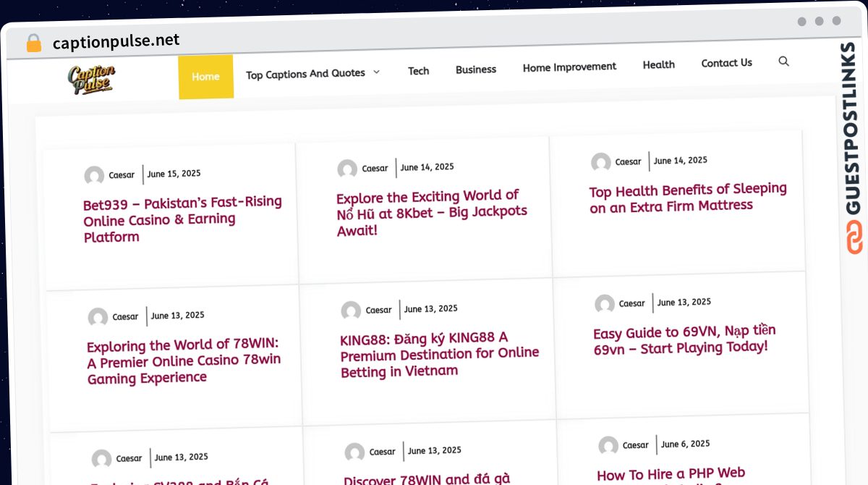Image resolution: width=868 pixels, height=485 pixels.
Task: Open the Nổ Hũ at 8Kbet article
Action: pyautogui.click(x=432, y=213)
